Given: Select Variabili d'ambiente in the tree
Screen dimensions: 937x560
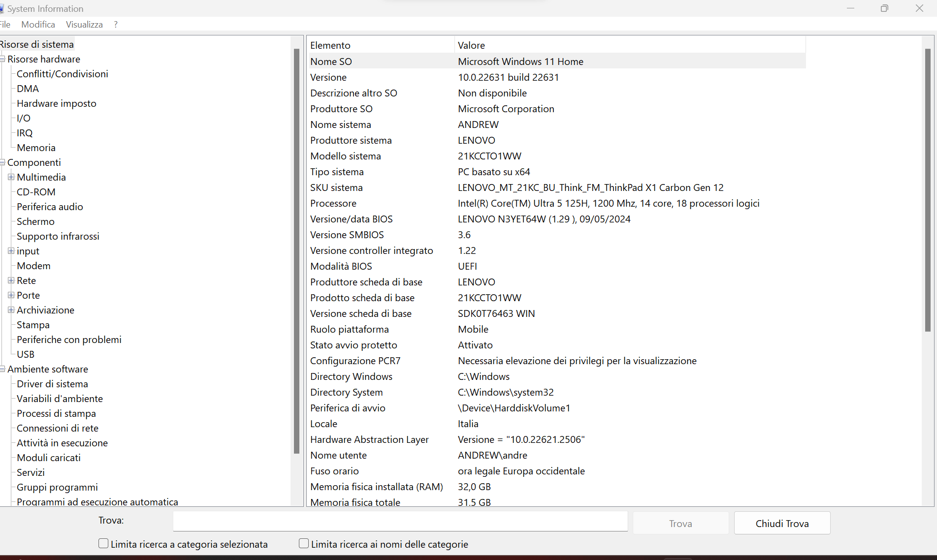Looking at the screenshot, I should pos(60,399).
